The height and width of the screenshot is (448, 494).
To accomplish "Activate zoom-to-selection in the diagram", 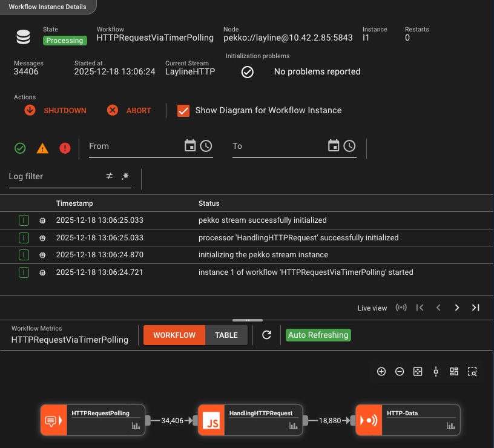I will [472, 371].
